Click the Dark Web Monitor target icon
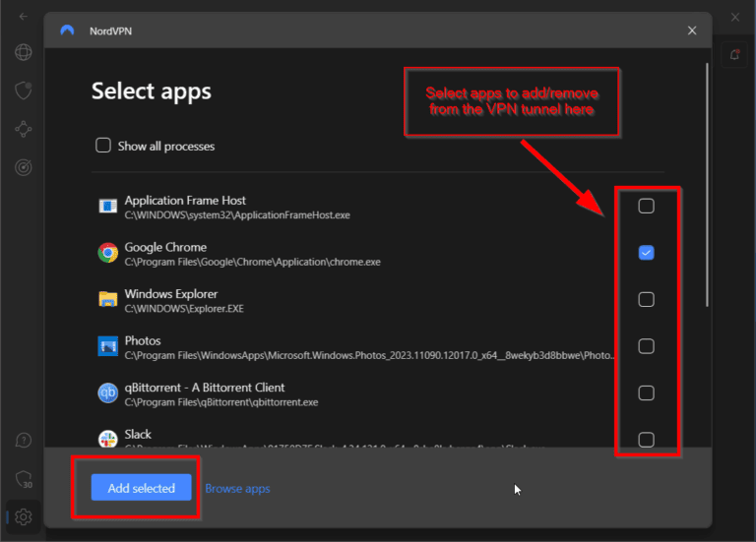 tap(23, 167)
